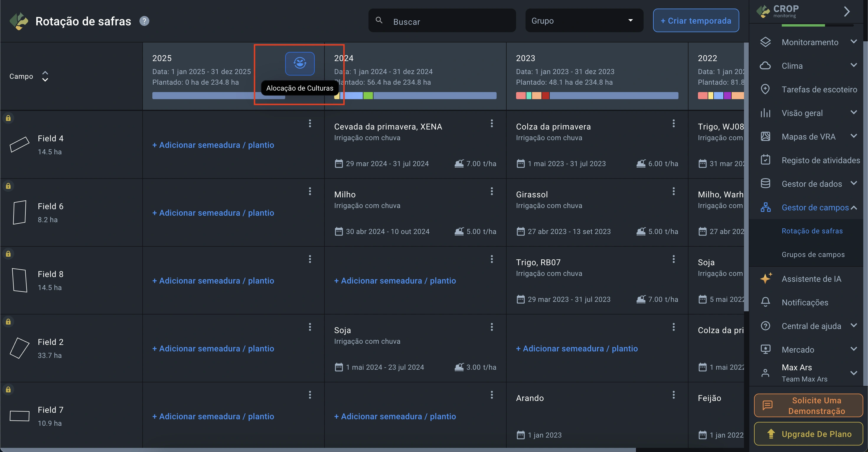Collapse the Gestor de campos section
868x452 pixels.
[853, 207]
